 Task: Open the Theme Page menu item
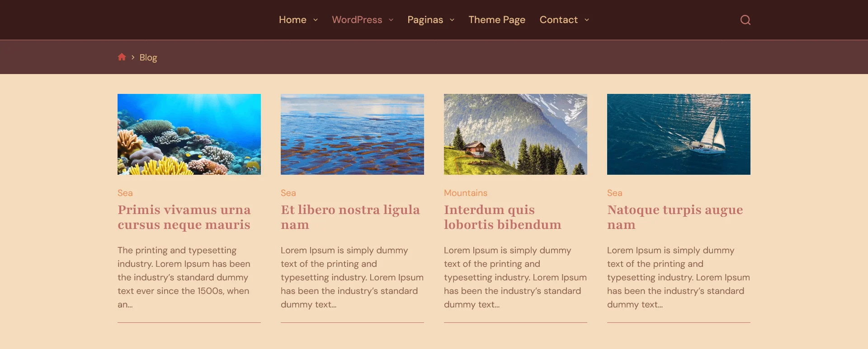497,20
